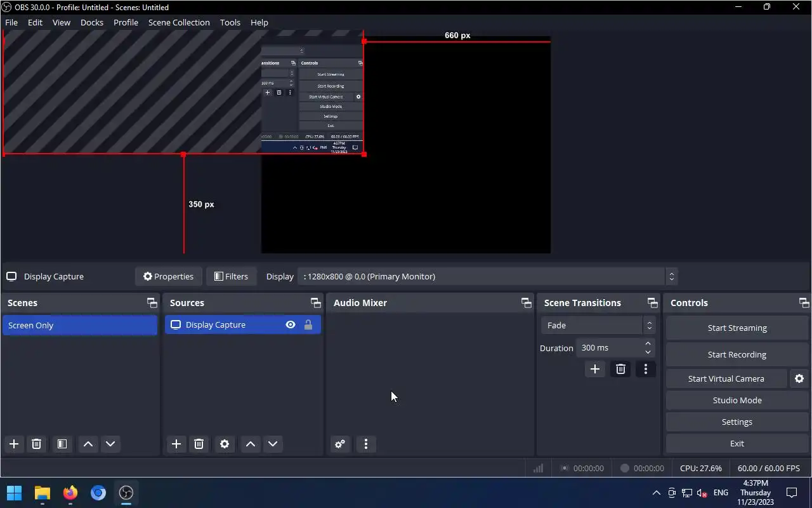Move source down arrow in Sources panel
The image size is (812, 508).
(x=273, y=444)
